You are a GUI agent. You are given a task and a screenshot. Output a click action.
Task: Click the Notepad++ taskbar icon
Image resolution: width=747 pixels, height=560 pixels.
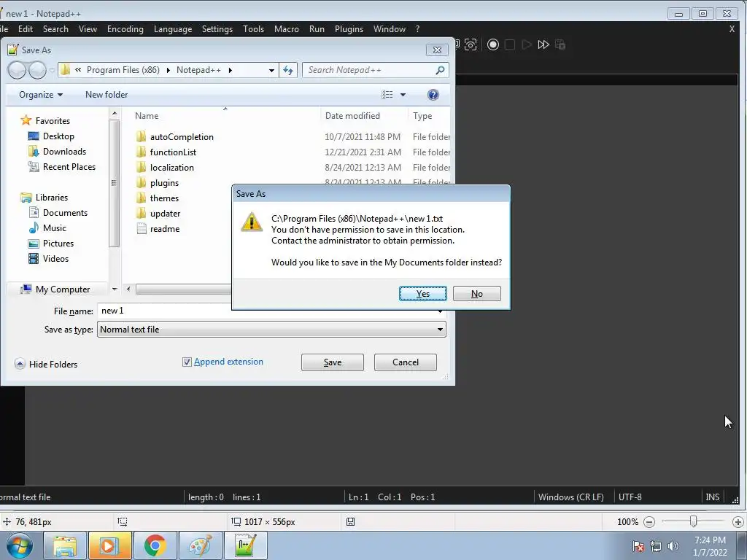tap(245, 545)
